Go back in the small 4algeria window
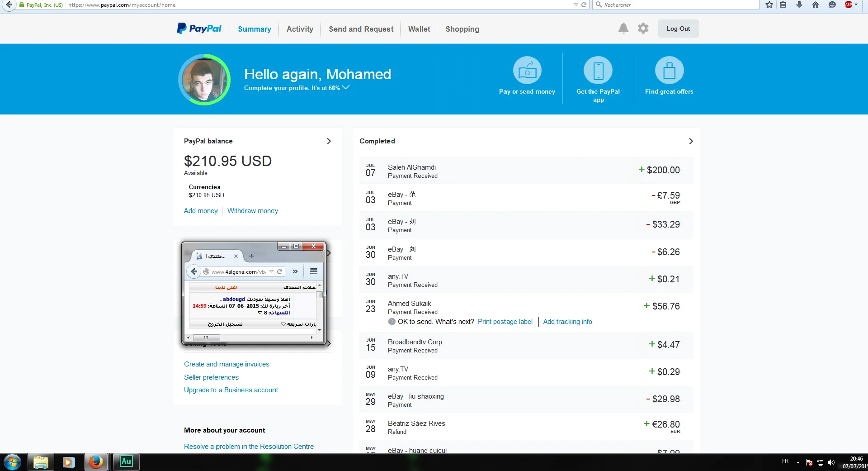The image size is (868, 471). (x=194, y=271)
